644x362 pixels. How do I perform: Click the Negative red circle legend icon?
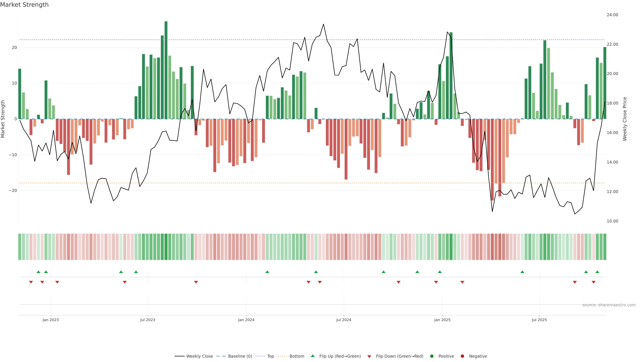coord(462,356)
